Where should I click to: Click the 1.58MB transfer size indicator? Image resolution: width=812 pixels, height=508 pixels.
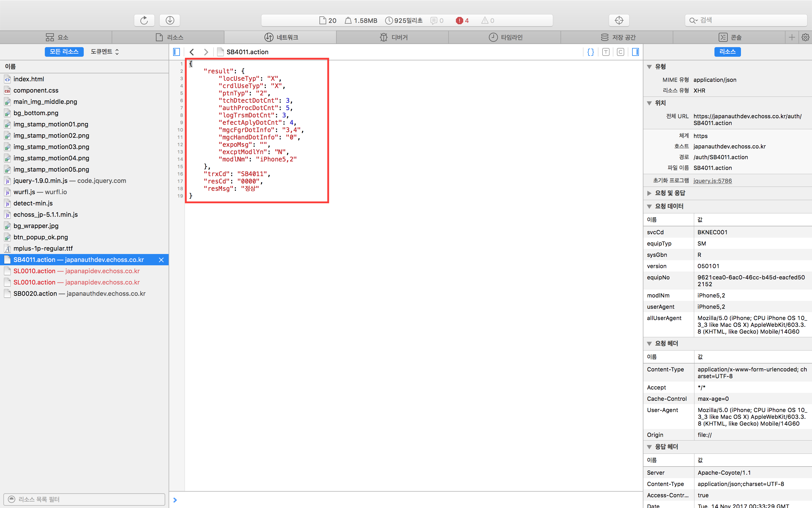361,21
